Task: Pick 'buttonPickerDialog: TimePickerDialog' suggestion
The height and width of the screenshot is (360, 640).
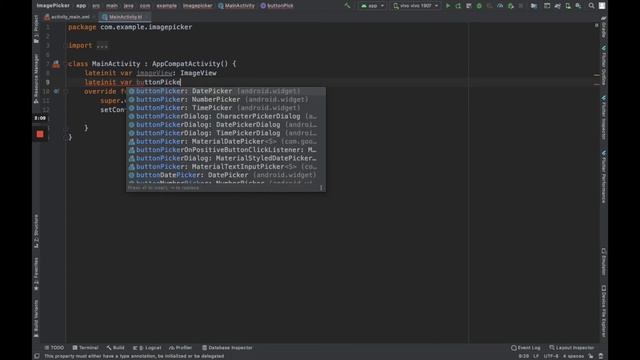Action: tap(226, 133)
